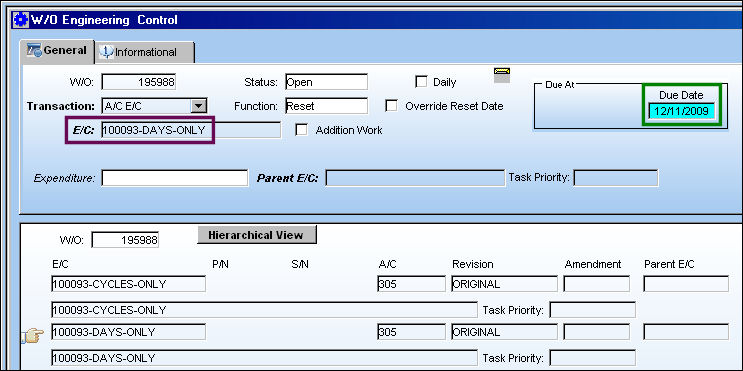Click the Informational tab anchor icon
Image resolution: width=743 pixels, height=371 pixels.
(x=106, y=52)
